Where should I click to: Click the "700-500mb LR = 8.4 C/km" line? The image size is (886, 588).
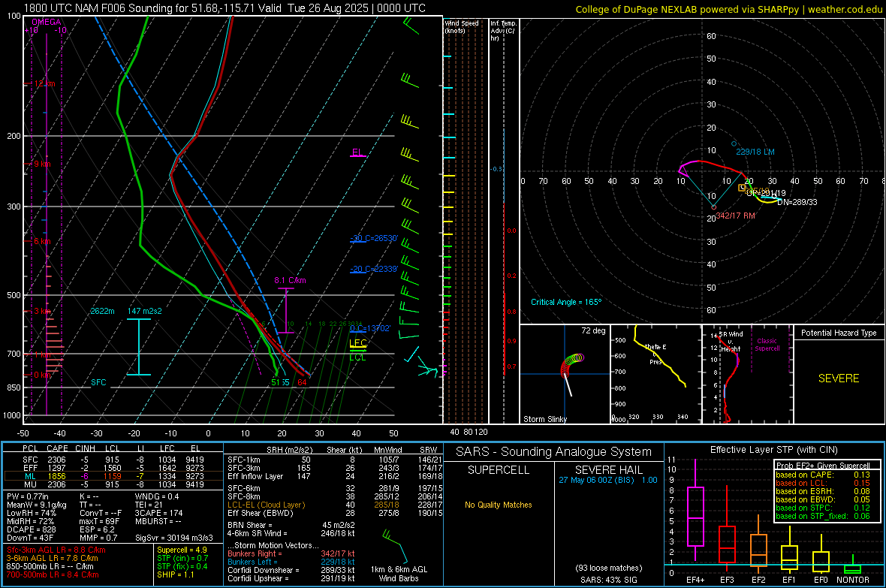click(x=53, y=574)
